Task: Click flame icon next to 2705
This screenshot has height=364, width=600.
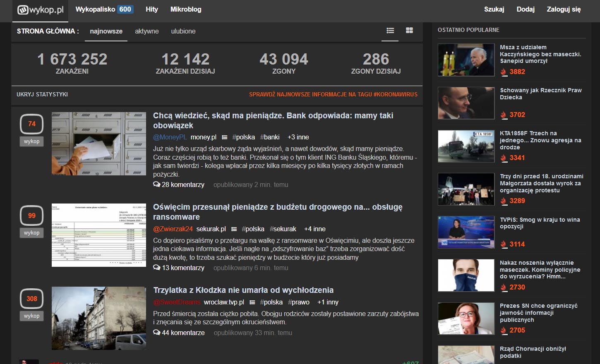Action: click(504, 330)
